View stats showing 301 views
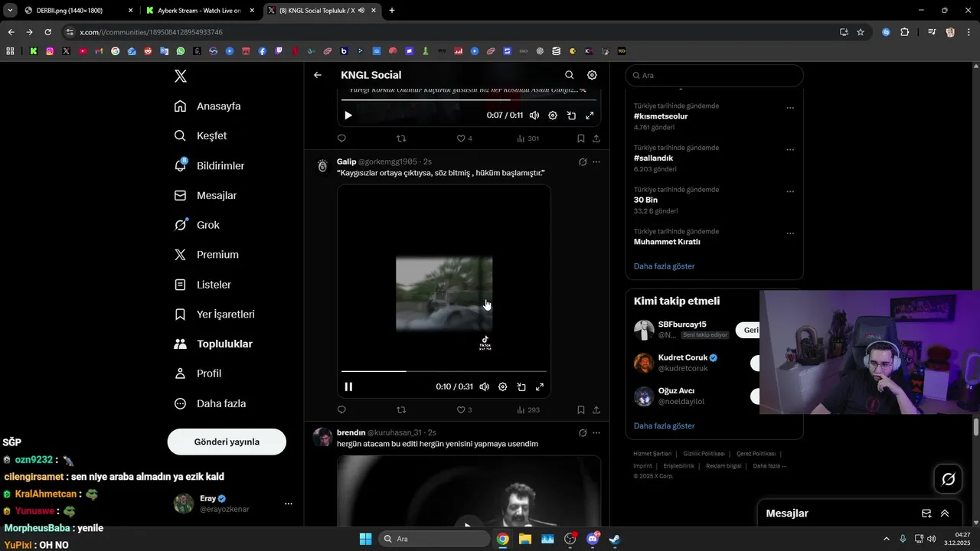 click(528, 139)
